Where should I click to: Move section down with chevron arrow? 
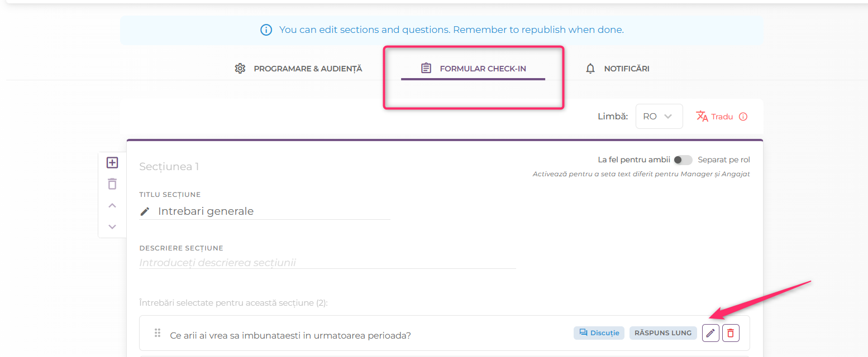click(x=112, y=226)
